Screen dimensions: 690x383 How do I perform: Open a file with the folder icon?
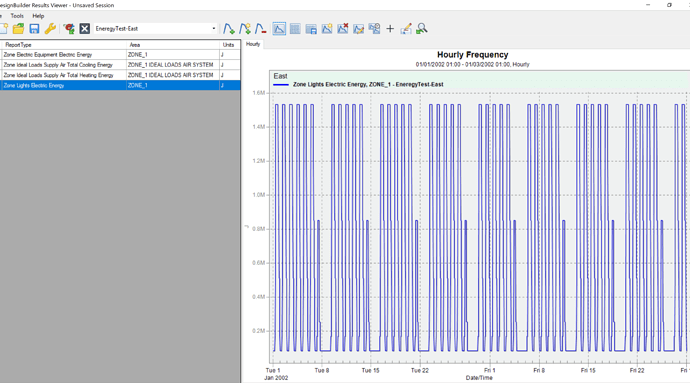point(18,29)
